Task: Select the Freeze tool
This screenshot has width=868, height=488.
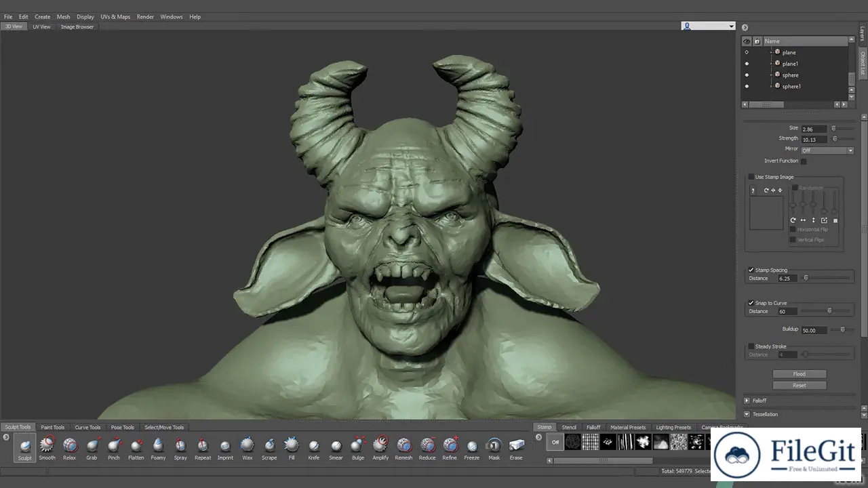Action: (x=472, y=449)
